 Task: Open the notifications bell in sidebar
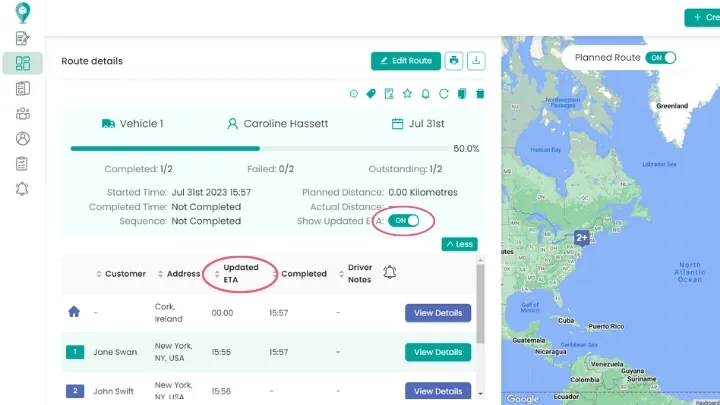click(x=23, y=188)
